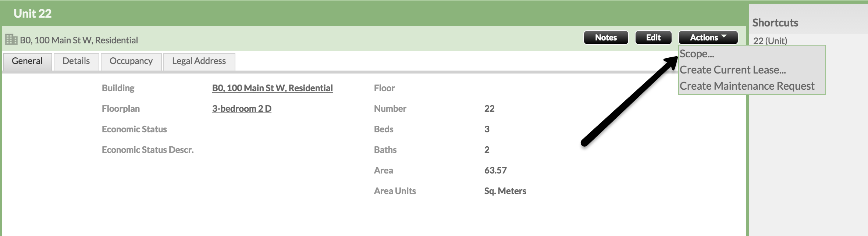Go to the Occupancy tab

(131, 61)
